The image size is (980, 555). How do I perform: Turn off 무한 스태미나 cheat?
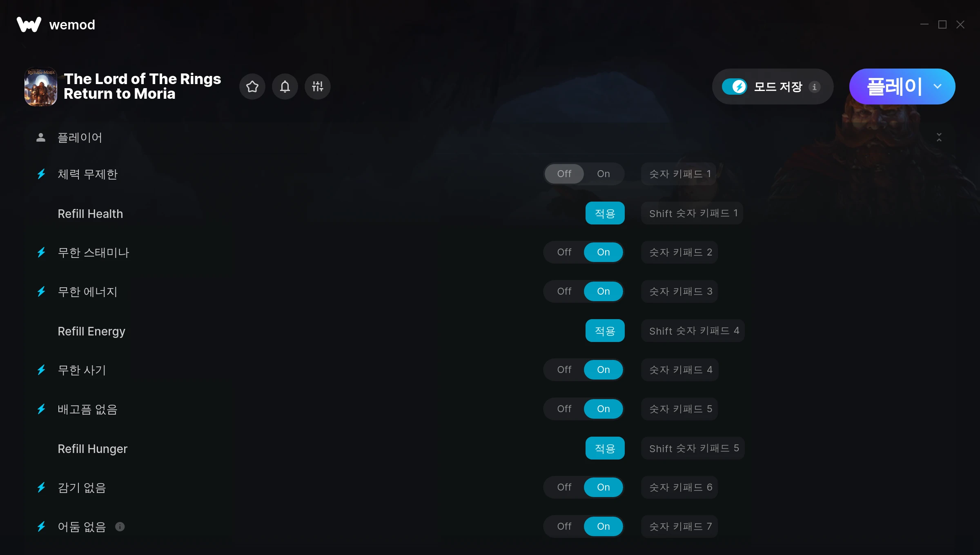[564, 252]
